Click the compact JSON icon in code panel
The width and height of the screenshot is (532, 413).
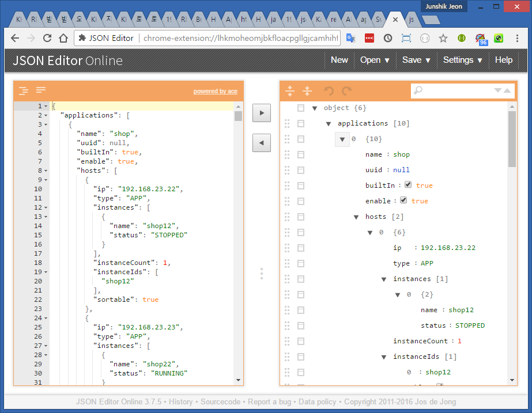point(41,90)
